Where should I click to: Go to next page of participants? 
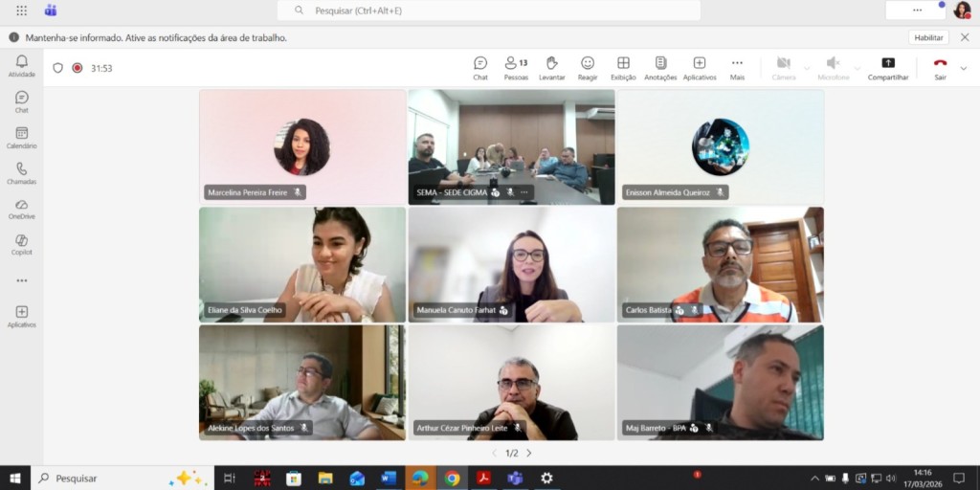click(528, 454)
